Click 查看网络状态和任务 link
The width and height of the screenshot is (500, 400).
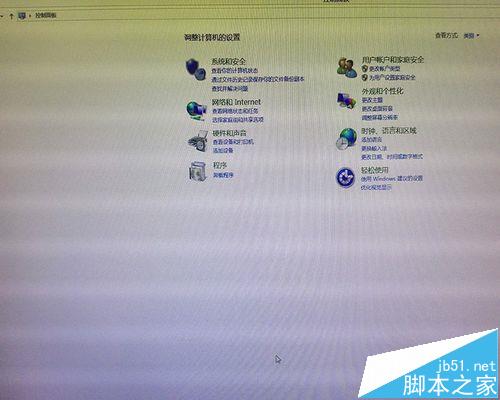click(235, 111)
